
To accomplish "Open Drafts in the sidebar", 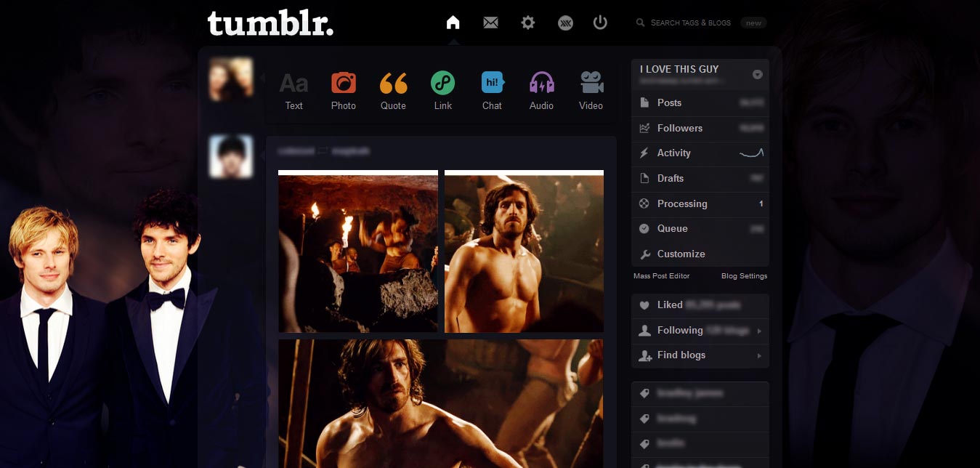I will (x=700, y=178).
